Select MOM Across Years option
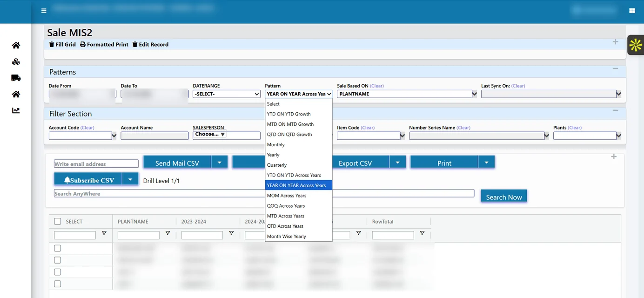 (299, 196)
